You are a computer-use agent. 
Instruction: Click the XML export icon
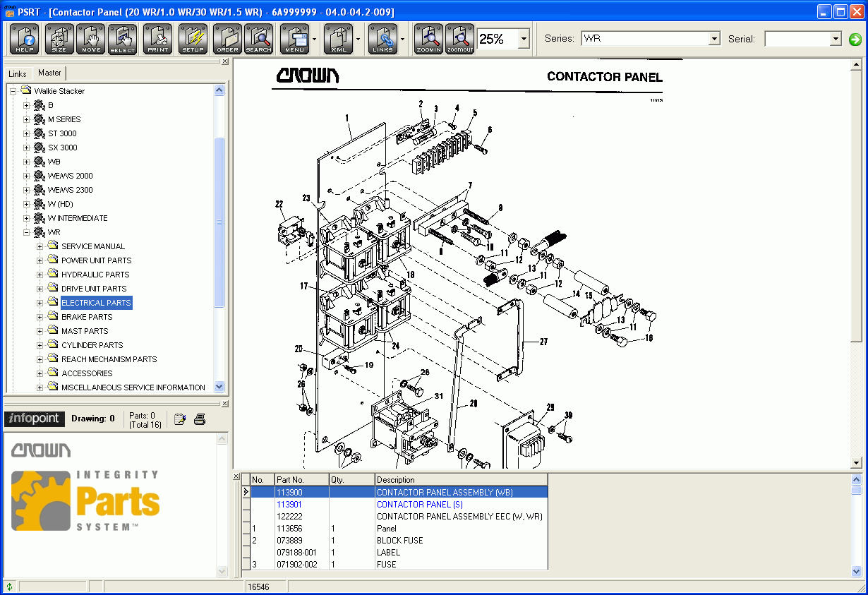point(338,39)
